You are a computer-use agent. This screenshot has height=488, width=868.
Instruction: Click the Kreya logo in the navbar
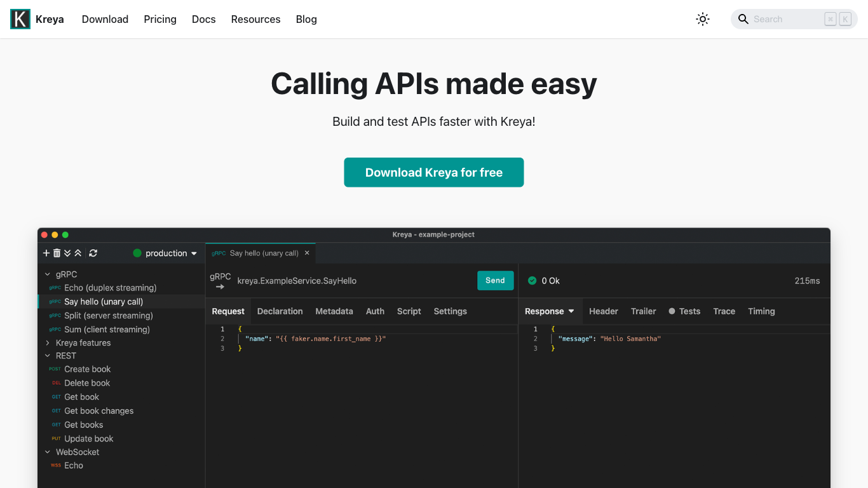[20, 19]
